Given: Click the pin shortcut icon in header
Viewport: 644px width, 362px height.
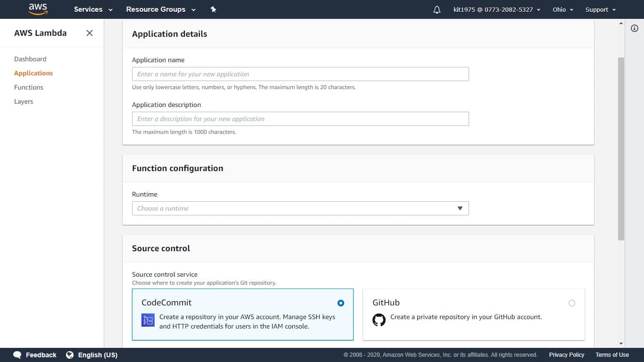Looking at the screenshot, I should tap(213, 9).
